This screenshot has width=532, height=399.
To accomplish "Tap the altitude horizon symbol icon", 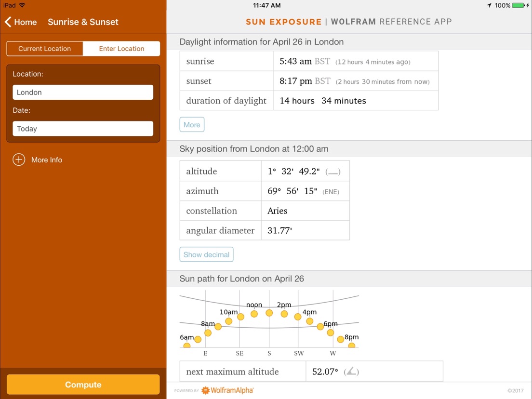I will pyautogui.click(x=333, y=172).
